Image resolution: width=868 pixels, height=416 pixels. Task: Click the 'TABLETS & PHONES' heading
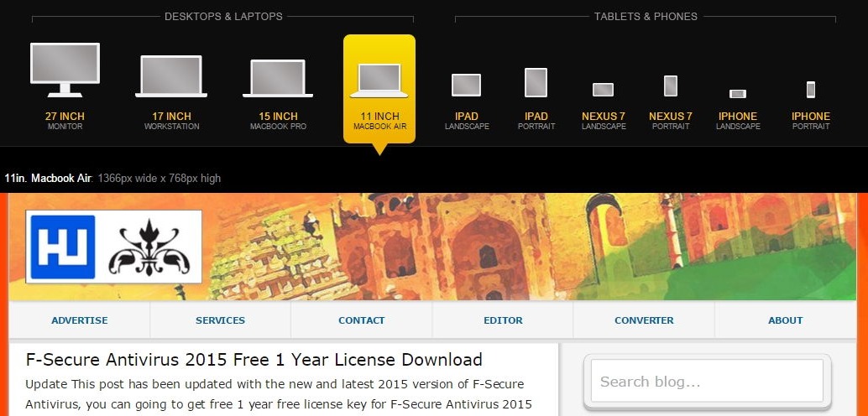tap(646, 17)
